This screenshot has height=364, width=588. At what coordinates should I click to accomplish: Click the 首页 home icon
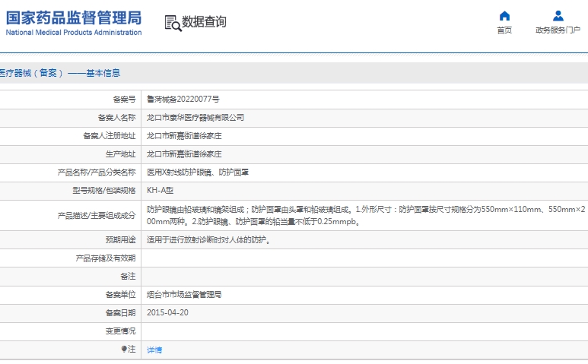pos(504,16)
